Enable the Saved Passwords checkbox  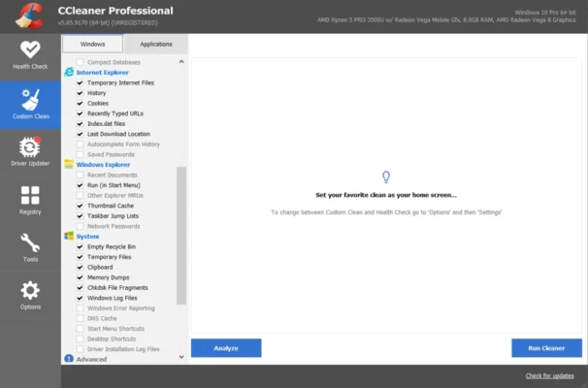pyautogui.click(x=80, y=154)
